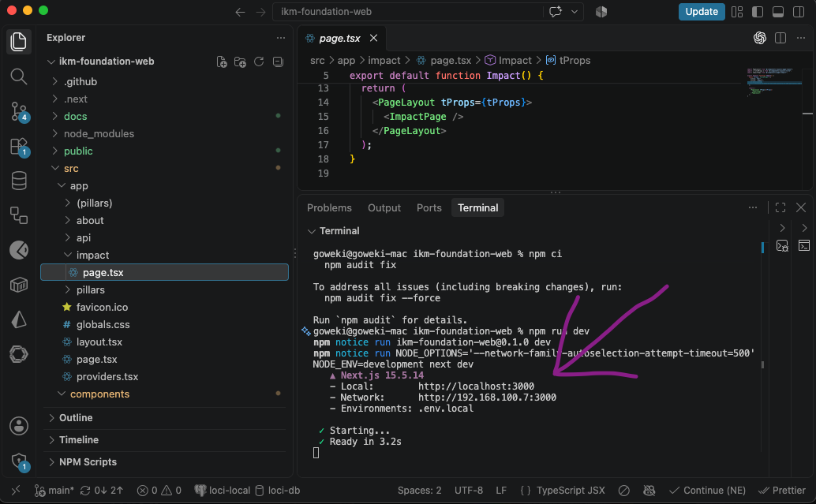816x504 pixels.
Task: Open the Explorer view in activity bar
Action: tap(19, 42)
